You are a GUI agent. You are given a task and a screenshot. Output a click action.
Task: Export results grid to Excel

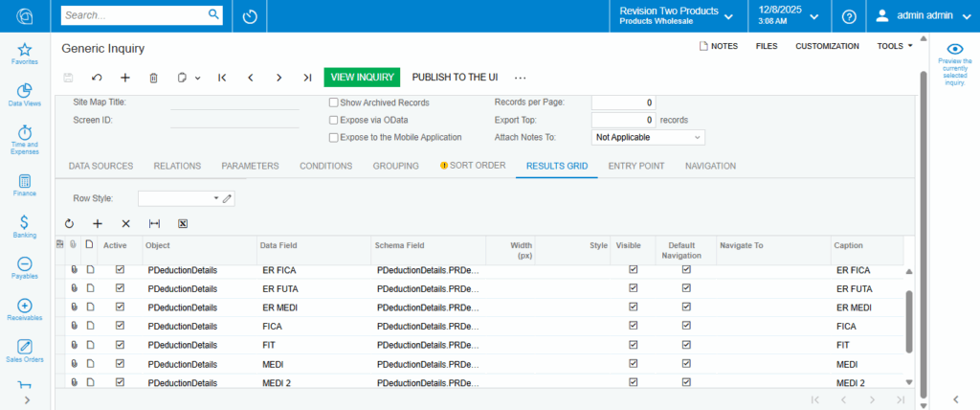[x=183, y=223]
